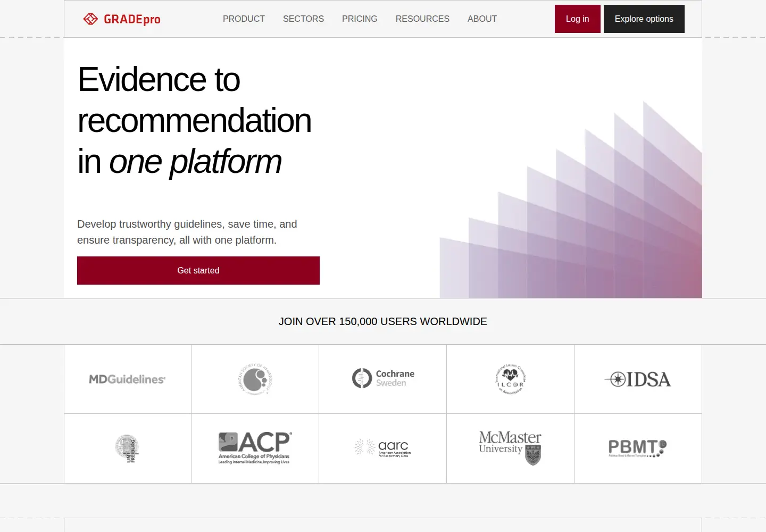Click the Log in button

[578, 19]
